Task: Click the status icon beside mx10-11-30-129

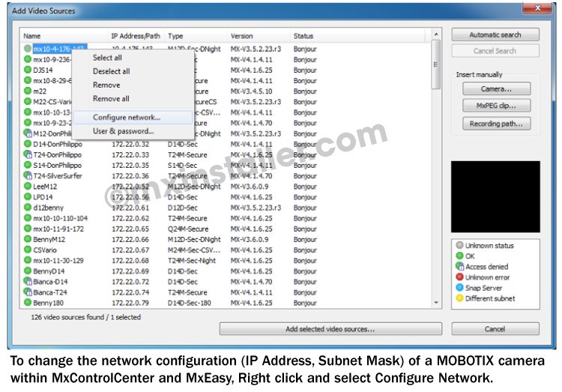Action: 28,260
